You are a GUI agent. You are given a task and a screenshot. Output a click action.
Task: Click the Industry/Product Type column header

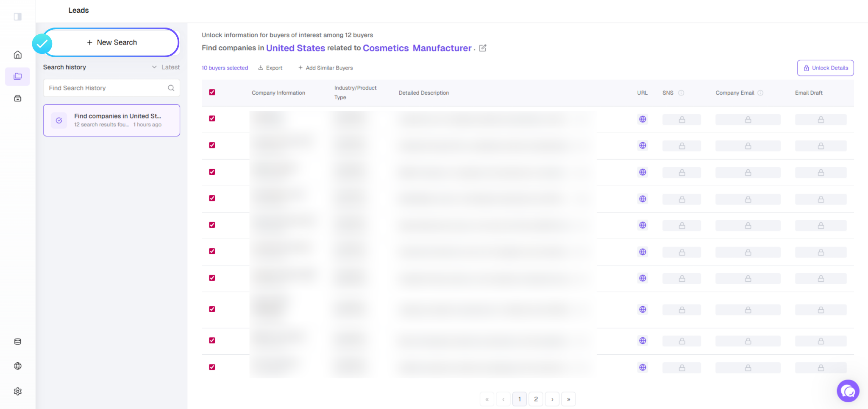[355, 92]
